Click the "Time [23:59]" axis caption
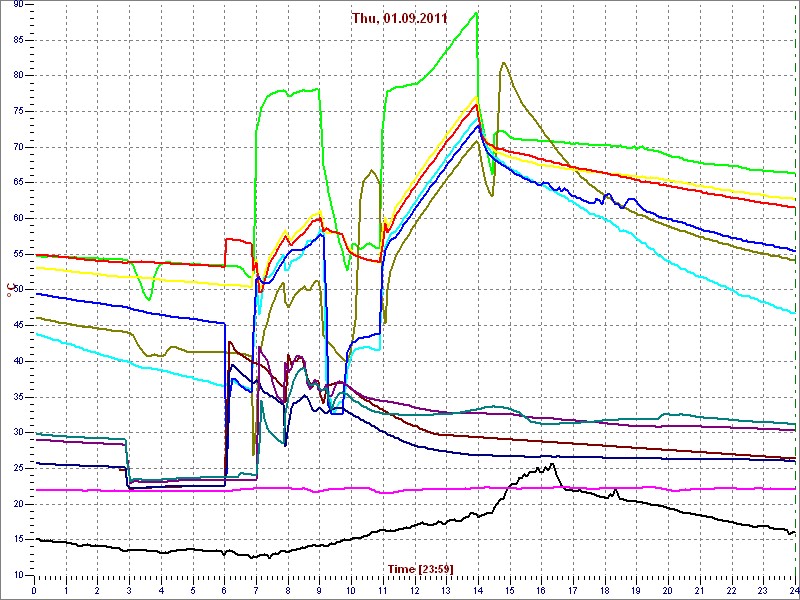Image resolution: width=800 pixels, height=600 pixels. [x=420, y=568]
